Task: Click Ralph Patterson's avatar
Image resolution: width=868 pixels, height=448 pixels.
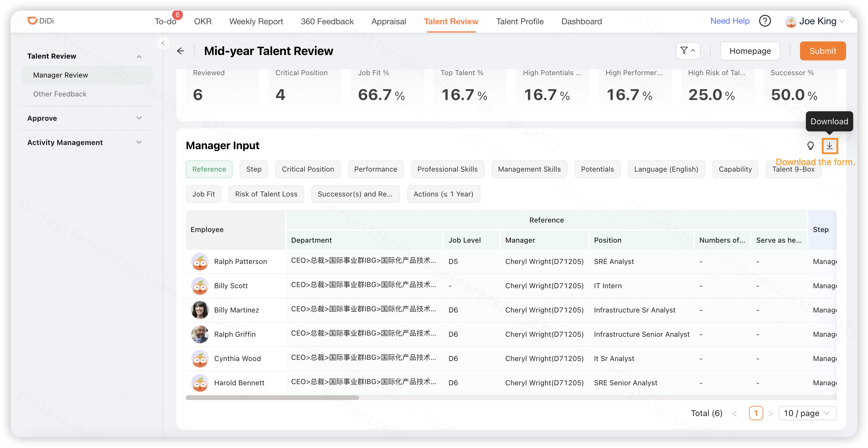Action: [x=200, y=262]
